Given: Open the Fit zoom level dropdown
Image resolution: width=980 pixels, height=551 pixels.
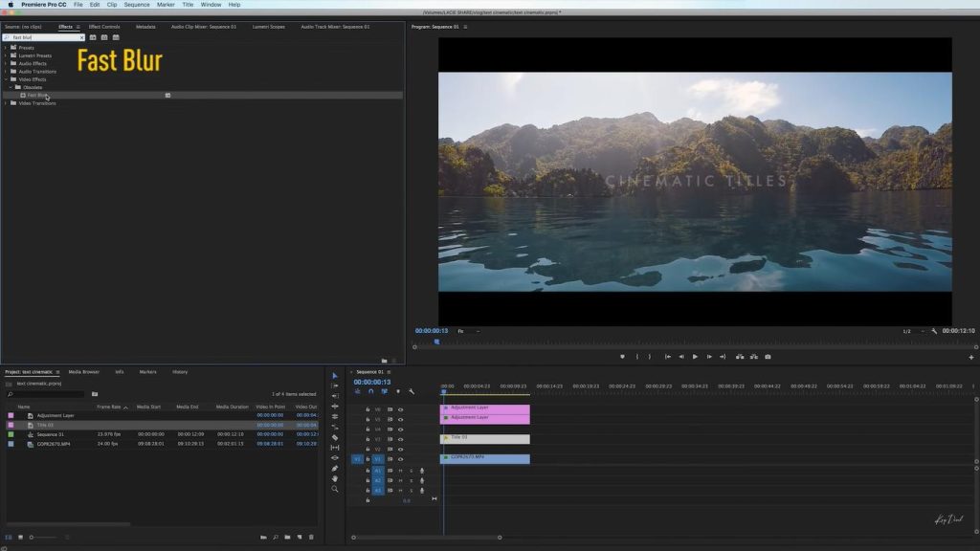Looking at the screenshot, I should pyautogui.click(x=465, y=329).
